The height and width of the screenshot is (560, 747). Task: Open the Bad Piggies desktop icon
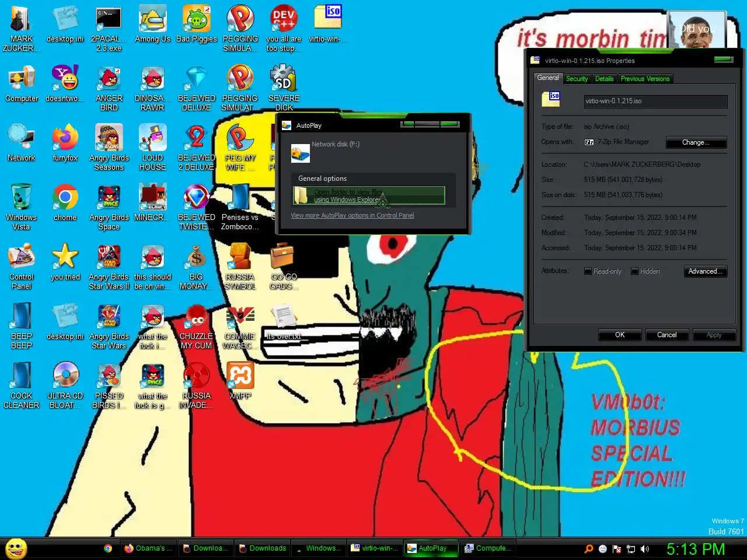[x=197, y=24]
